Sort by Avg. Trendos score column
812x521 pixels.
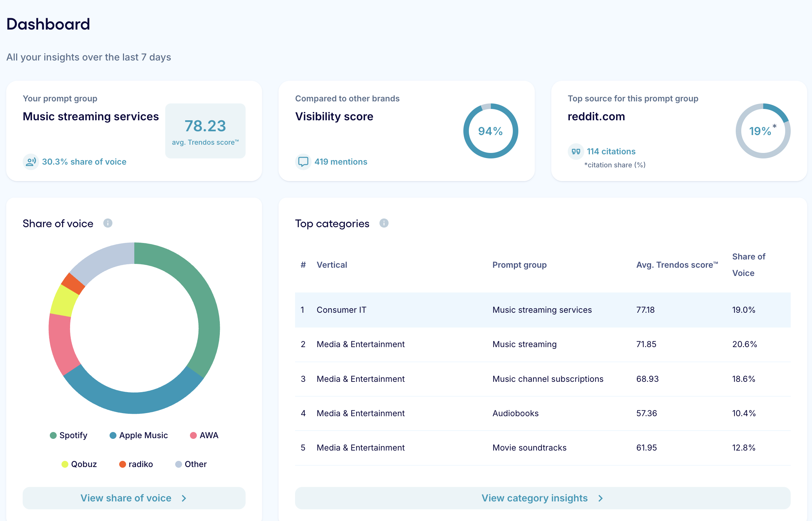point(677,265)
